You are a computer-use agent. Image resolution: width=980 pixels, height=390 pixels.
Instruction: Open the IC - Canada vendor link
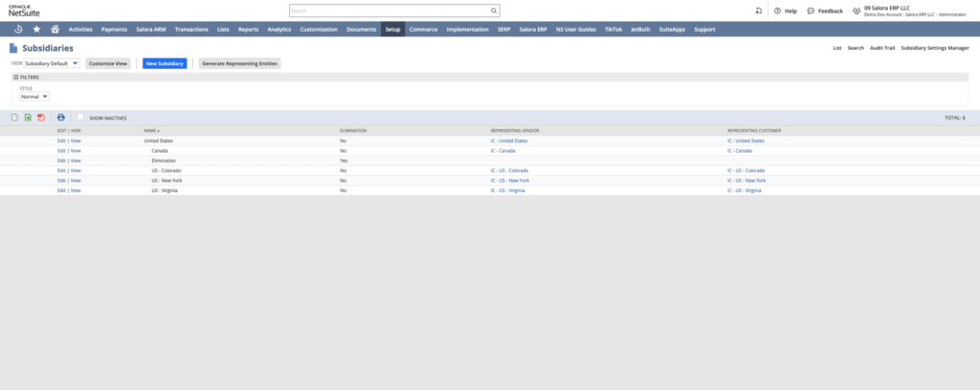coord(502,151)
